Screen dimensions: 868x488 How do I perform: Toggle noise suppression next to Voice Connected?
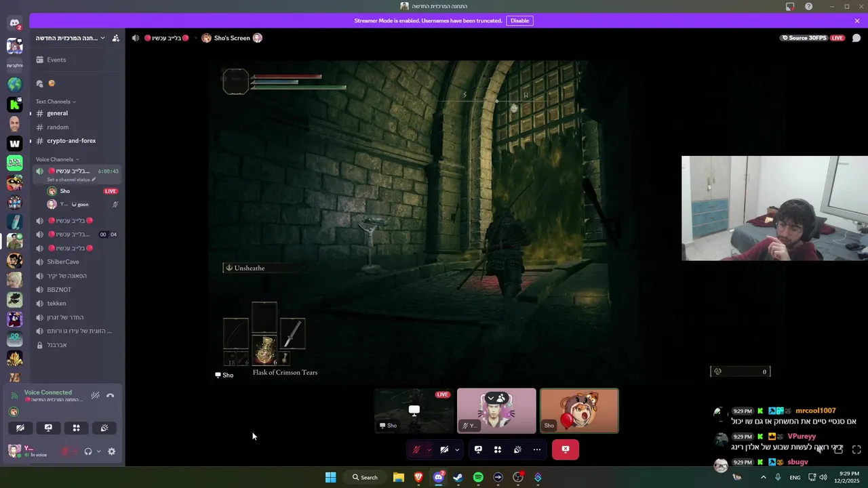click(96, 396)
